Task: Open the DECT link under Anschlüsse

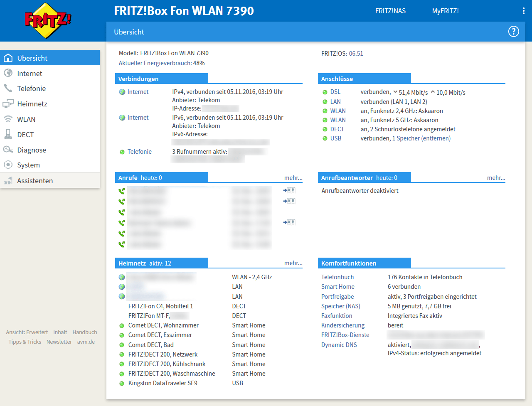Action: point(337,129)
